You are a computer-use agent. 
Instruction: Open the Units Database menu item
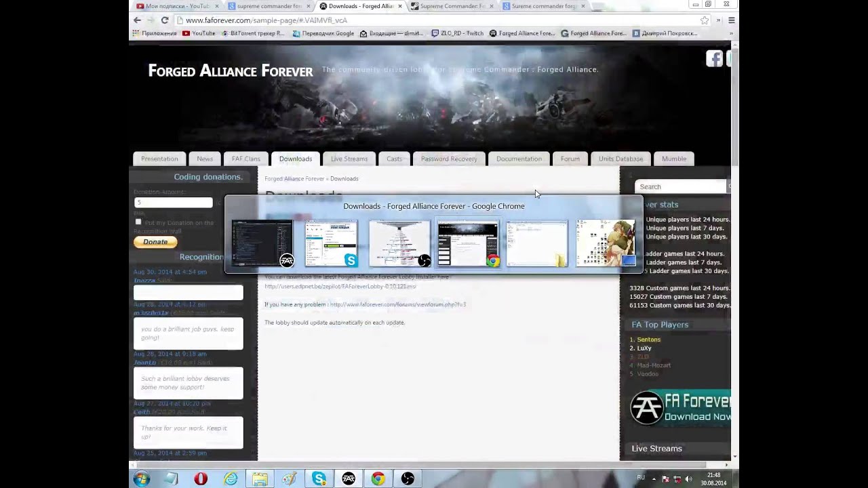620,159
